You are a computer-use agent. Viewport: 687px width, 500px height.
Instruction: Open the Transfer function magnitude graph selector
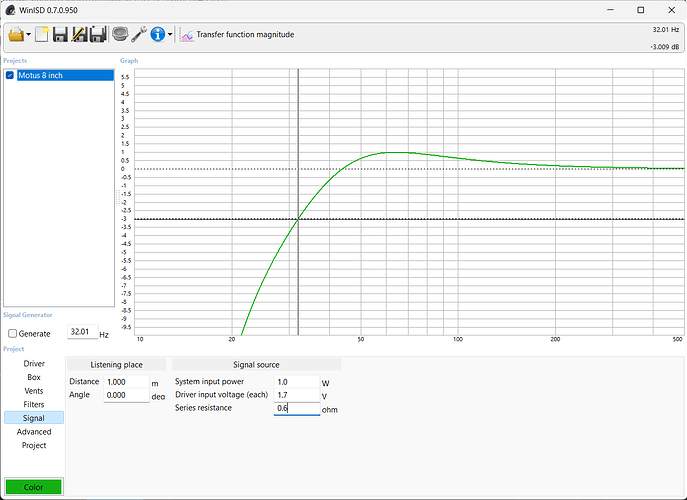(237, 35)
